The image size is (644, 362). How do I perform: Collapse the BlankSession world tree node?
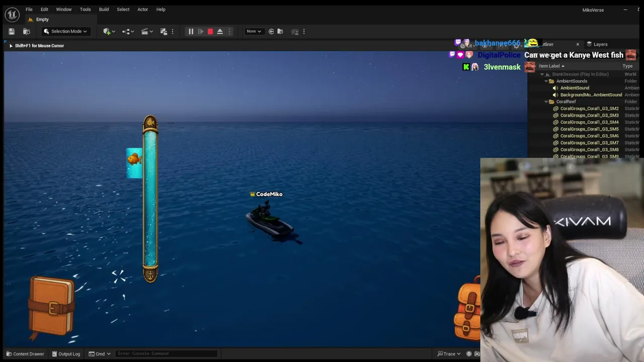pos(542,74)
